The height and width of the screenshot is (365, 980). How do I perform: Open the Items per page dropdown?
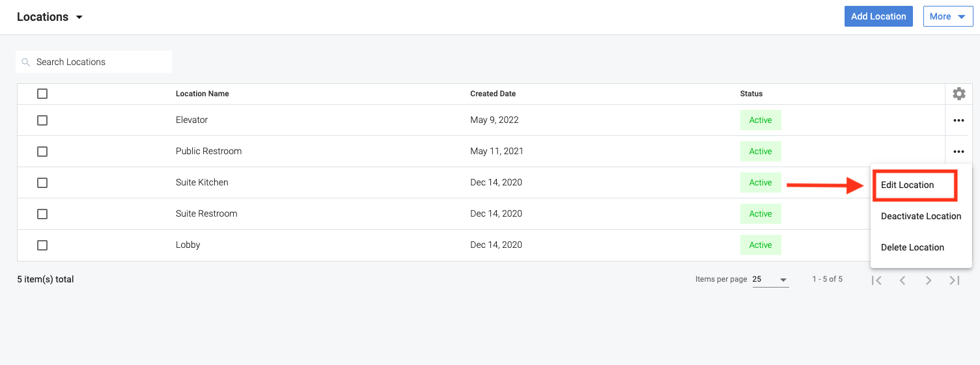(770, 280)
